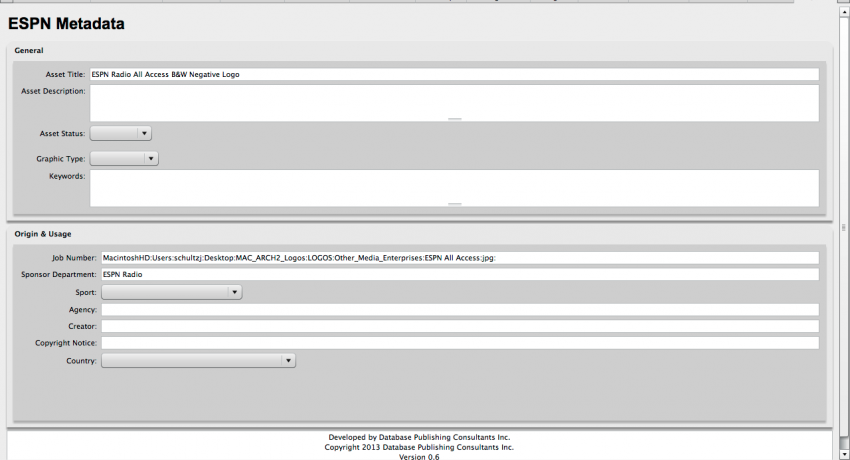
Task: Click the Origin & Usage section header
Action: tap(43, 234)
